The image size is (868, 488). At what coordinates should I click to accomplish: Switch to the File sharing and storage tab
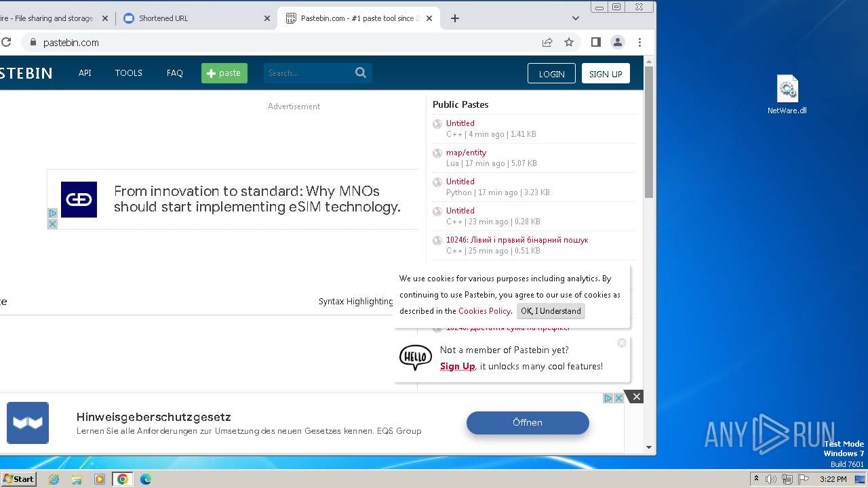pyautogui.click(x=54, y=18)
